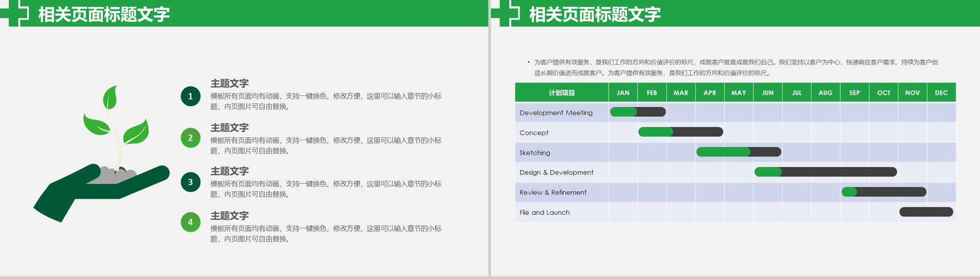Click the white cross logo on right slide header
The width and height of the screenshot is (980, 279).
pyautogui.click(x=507, y=11)
